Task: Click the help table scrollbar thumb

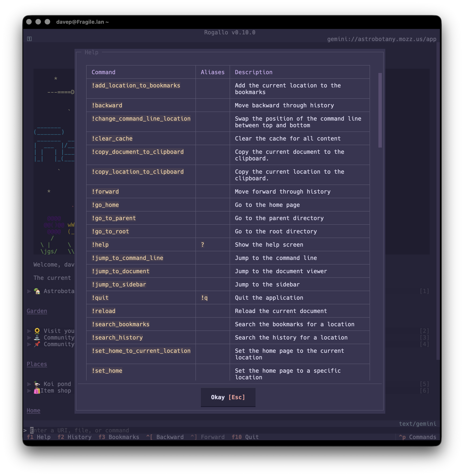Action: pos(380,110)
